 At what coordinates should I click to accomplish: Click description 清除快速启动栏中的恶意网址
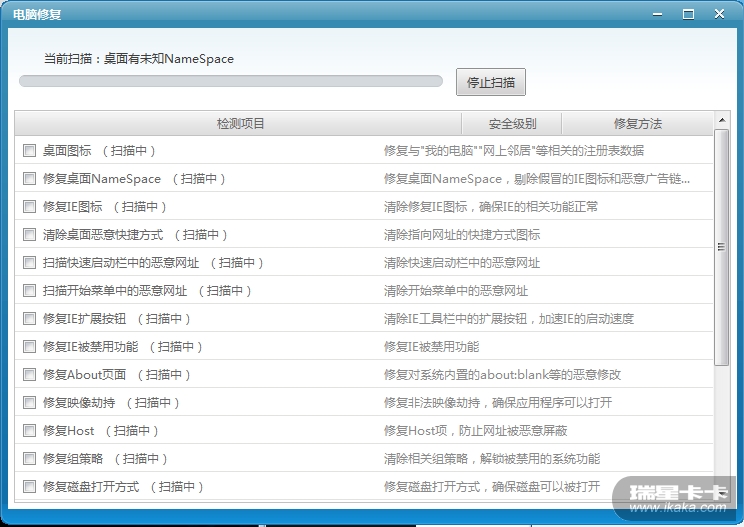(x=462, y=263)
